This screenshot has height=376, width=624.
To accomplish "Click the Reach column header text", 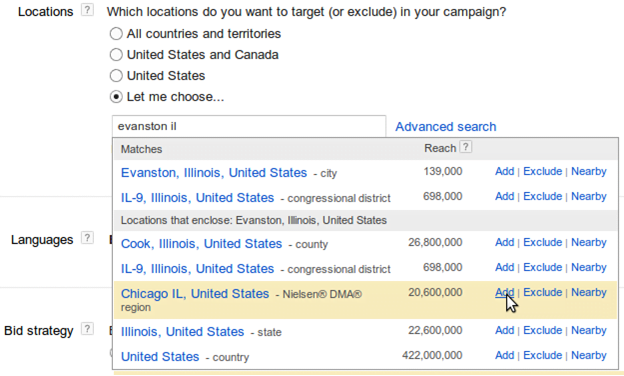I will 440,148.
